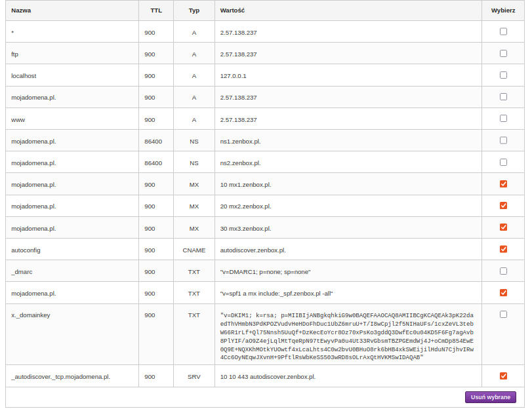Select the ftp record checkbox
This screenshot has width=532, height=409.
(503, 53)
